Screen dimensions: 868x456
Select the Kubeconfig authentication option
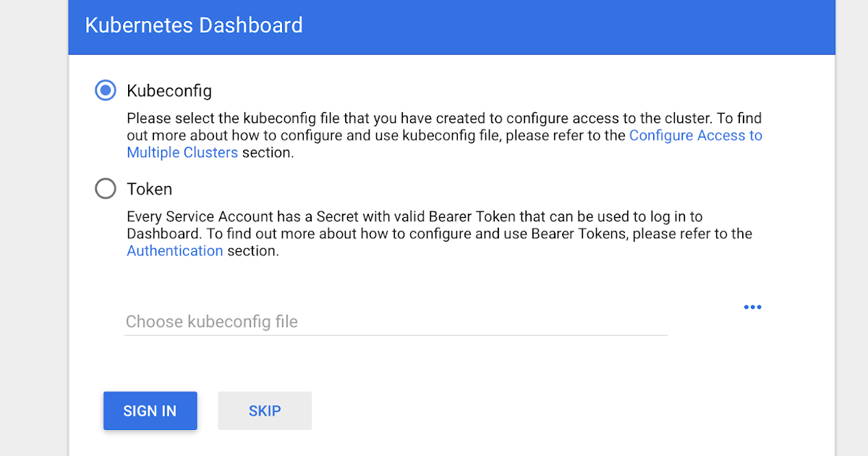point(106,90)
